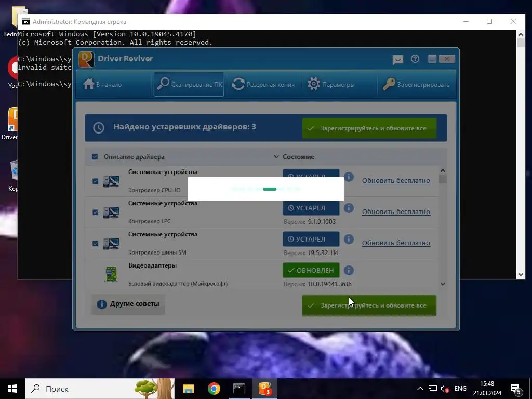The width and height of the screenshot is (532, 399).
Task: Click the top Зарегистрируйтесь и обновите все button
Action: (x=369, y=128)
